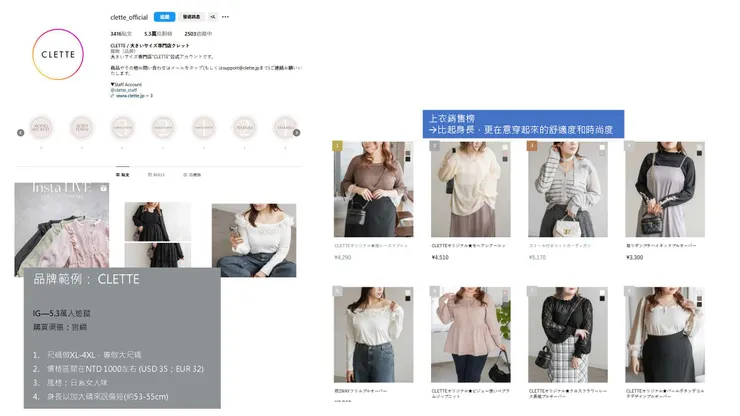Click the grey Message button beside Follow
The width and height of the screenshot is (740, 416).
(191, 17)
